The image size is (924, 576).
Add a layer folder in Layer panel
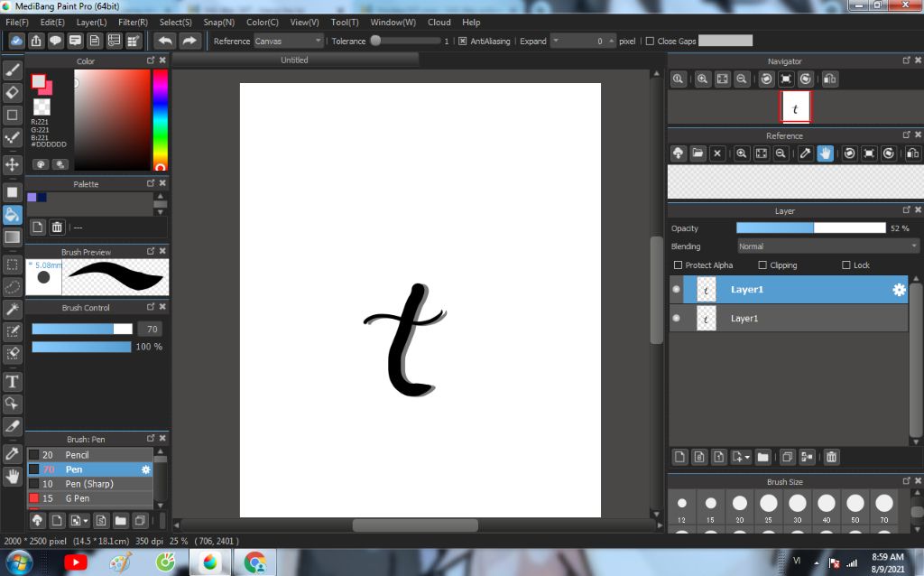coord(763,457)
